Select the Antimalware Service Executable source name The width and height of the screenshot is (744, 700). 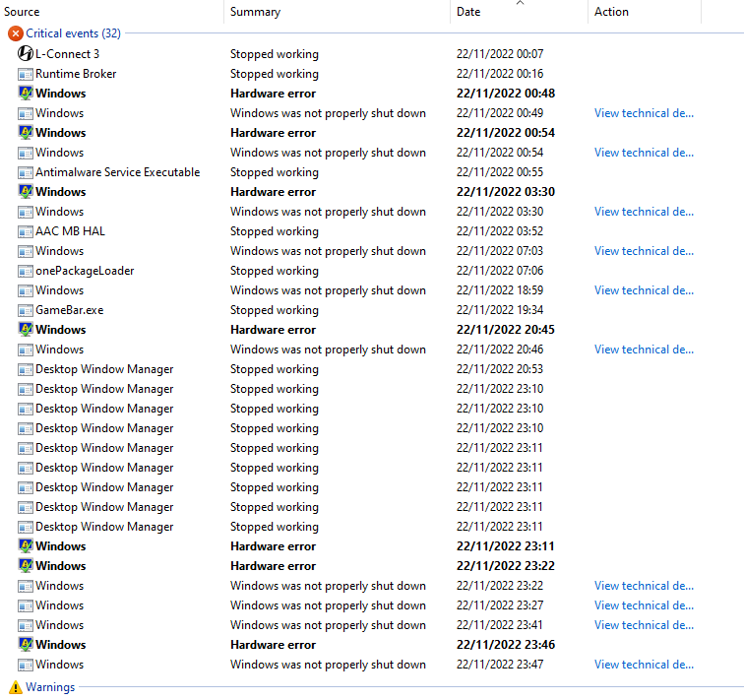[x=118, y=171]
